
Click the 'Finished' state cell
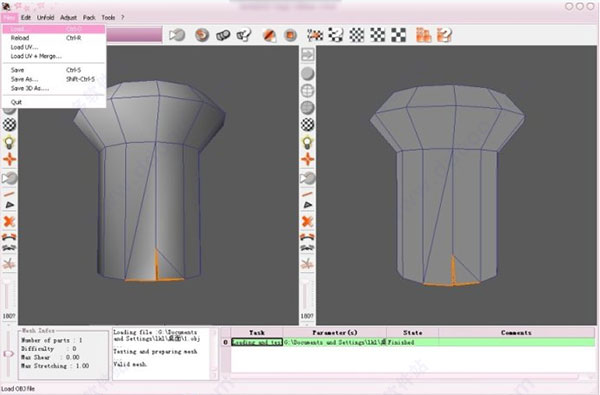(412, 342)
